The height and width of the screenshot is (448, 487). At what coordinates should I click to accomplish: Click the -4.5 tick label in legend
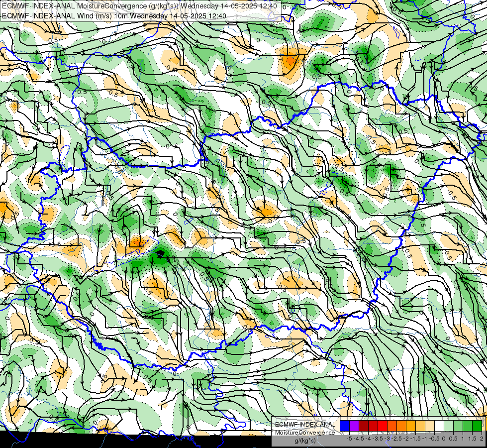click(359, 439)
